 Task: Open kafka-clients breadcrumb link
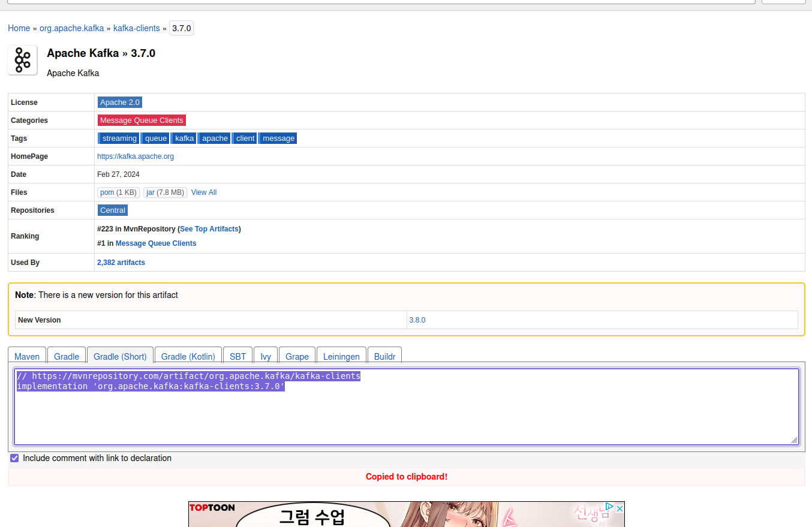point(137,28)
